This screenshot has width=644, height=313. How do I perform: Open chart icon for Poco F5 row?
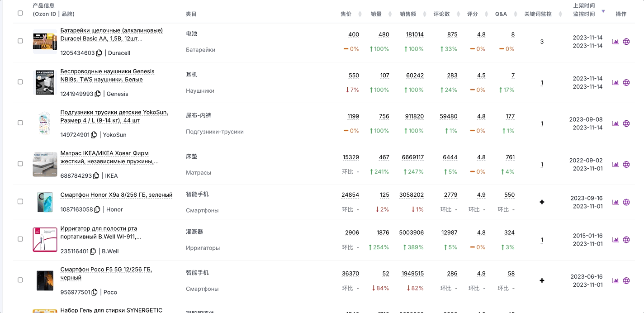tap(616, 280)
